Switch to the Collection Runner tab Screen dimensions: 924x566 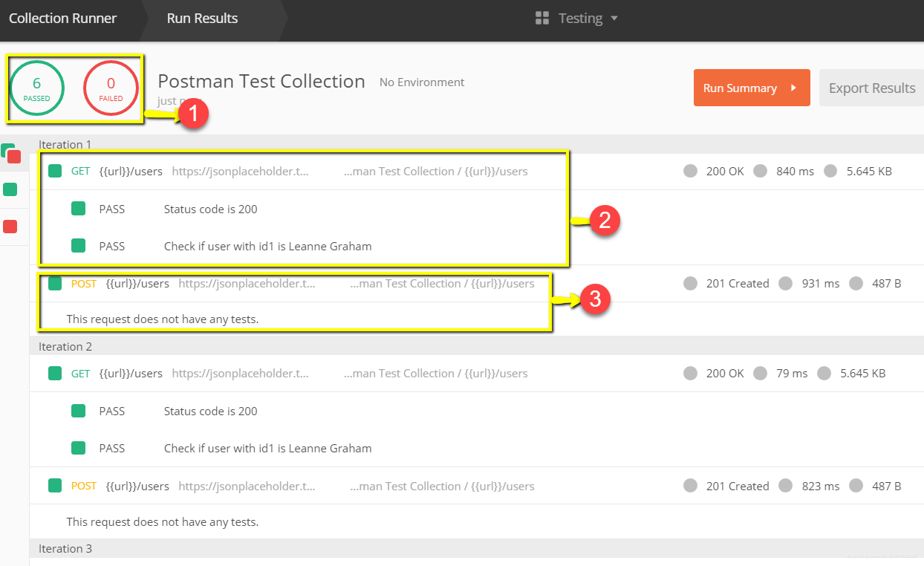pos(63,19)
